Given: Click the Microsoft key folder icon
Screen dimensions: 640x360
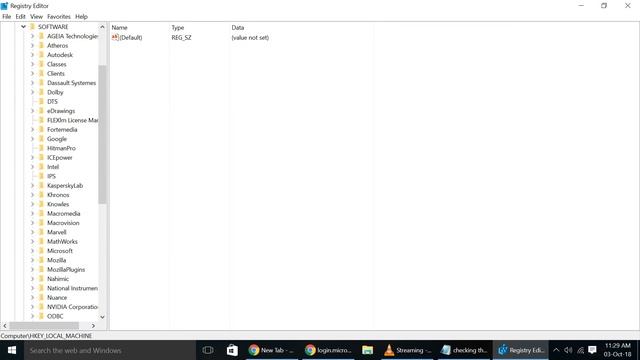Looking at the screenshot, I should pyautogui.click(x=41, y=251).
